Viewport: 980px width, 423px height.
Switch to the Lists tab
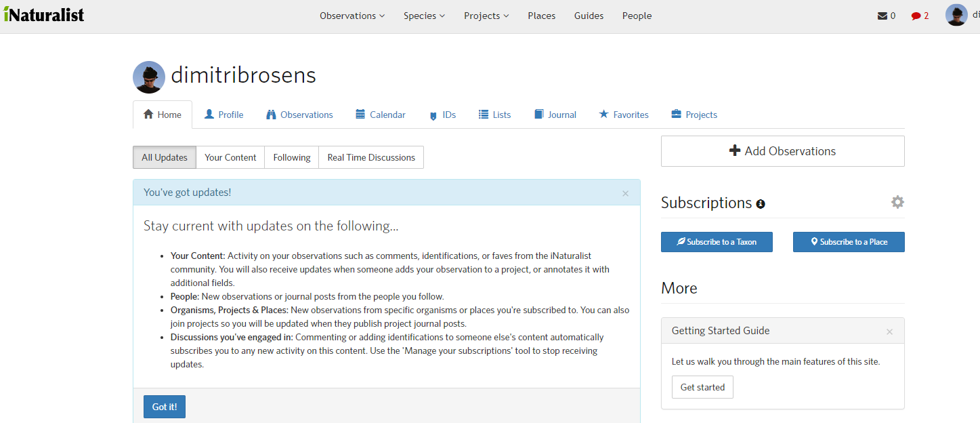pyautogui.click(x=494, y=115)
